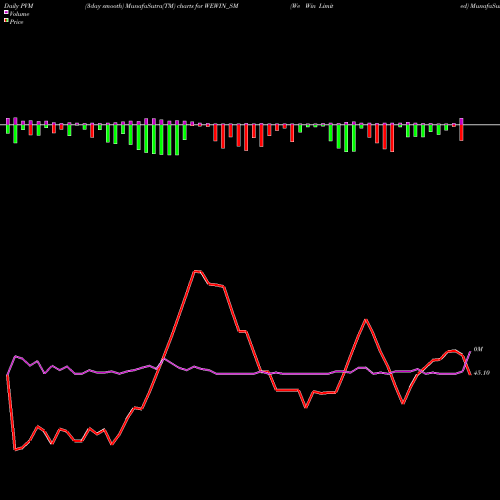Select the 'Price' legend label

[16, 22]
